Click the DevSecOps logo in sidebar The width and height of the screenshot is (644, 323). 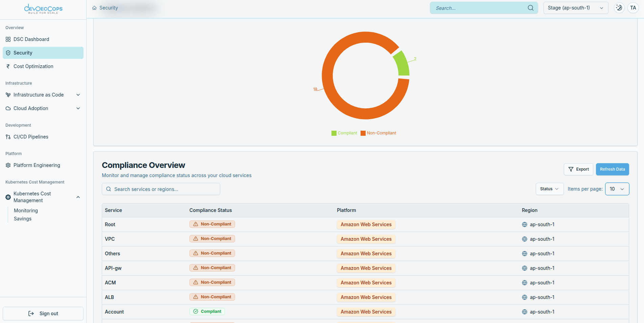[43, 9]
